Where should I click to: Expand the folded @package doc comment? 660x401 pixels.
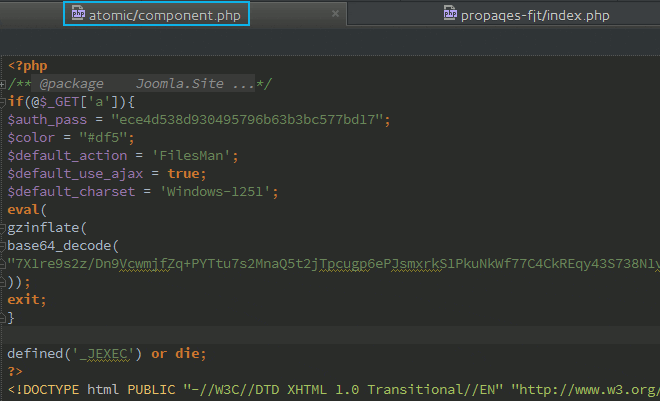(x=3, y=84)
